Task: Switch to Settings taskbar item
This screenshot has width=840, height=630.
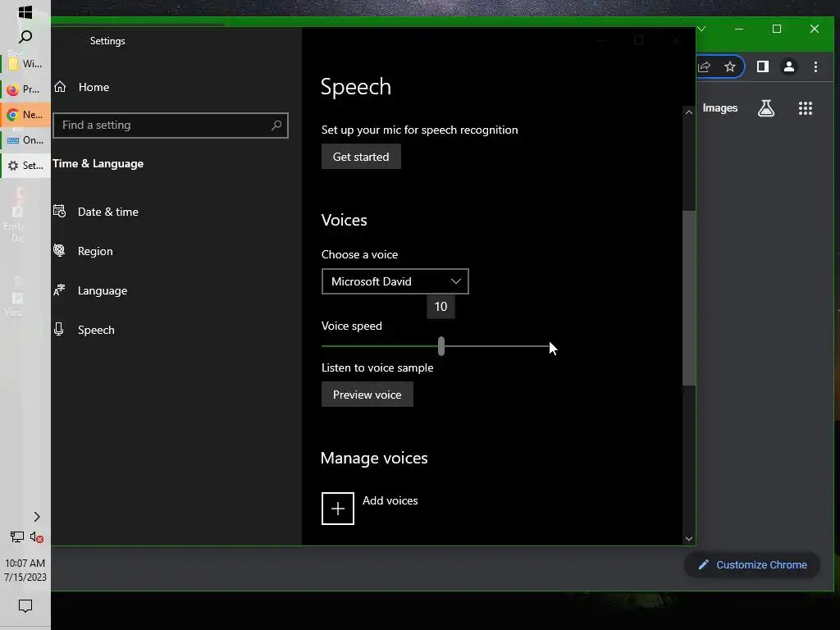Action: [x=25, y=166]
